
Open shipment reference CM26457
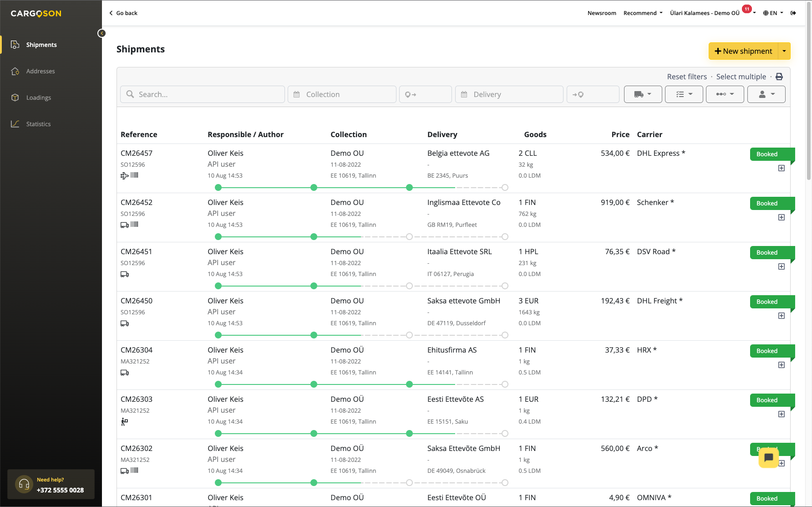pos(137,153)
